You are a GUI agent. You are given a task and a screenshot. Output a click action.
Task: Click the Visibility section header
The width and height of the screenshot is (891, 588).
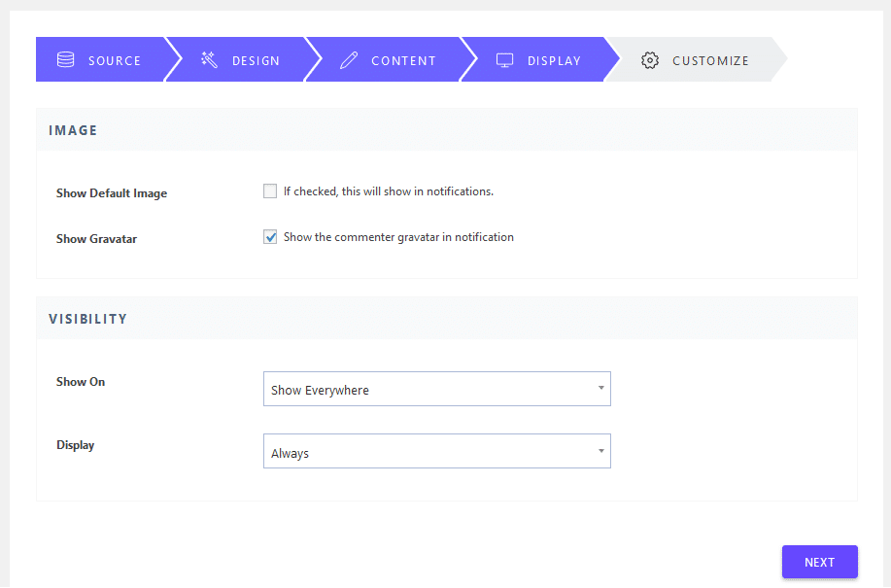pos(87,318)
